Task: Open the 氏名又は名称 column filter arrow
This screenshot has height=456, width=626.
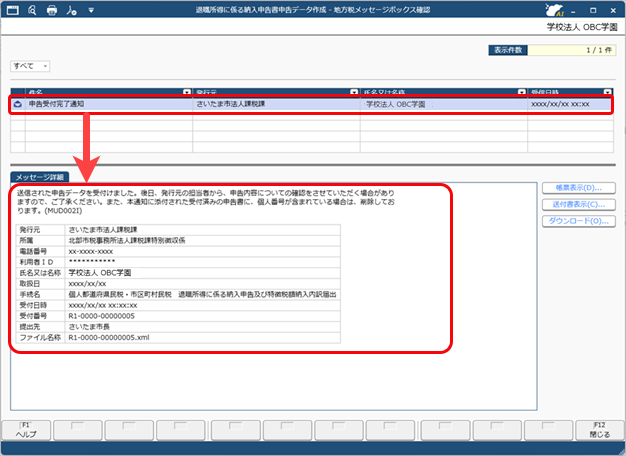Action: tap(521, 92)
